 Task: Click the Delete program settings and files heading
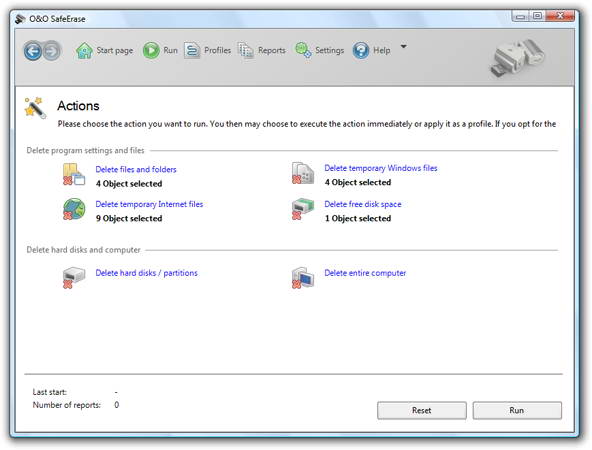(85, 151)
